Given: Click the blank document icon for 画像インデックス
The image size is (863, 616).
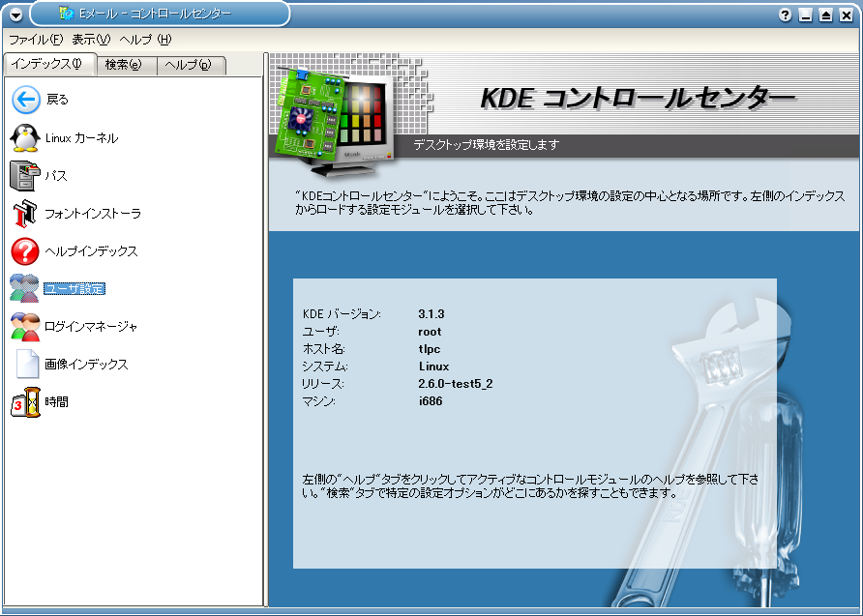Looking at the screenshot, I should [x=27, y=365].
